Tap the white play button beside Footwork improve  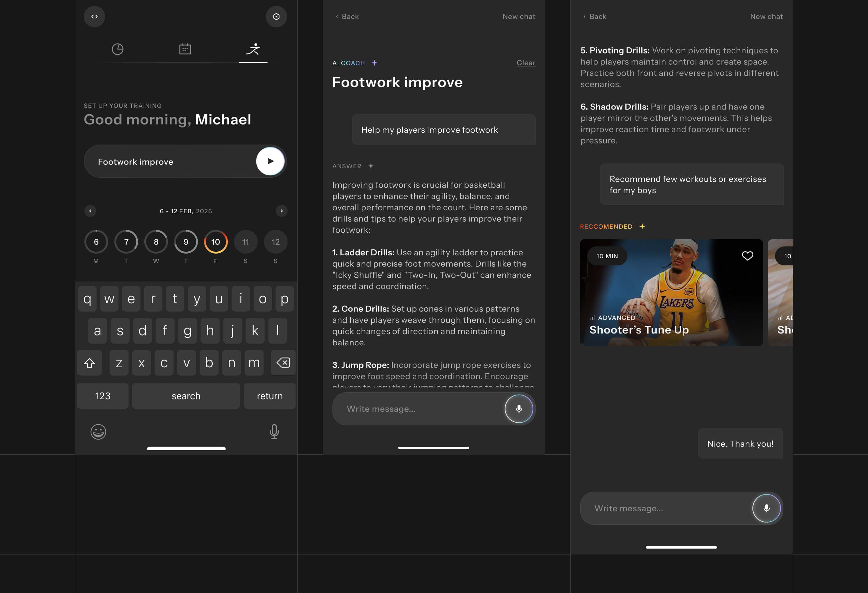(x=270, y=161)
